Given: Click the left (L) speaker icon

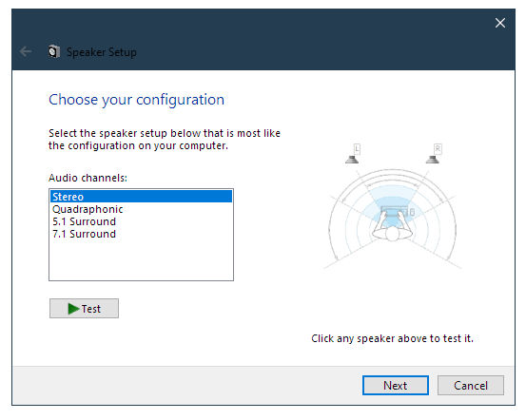Looking at the screenshot, I should coord(352,160).
